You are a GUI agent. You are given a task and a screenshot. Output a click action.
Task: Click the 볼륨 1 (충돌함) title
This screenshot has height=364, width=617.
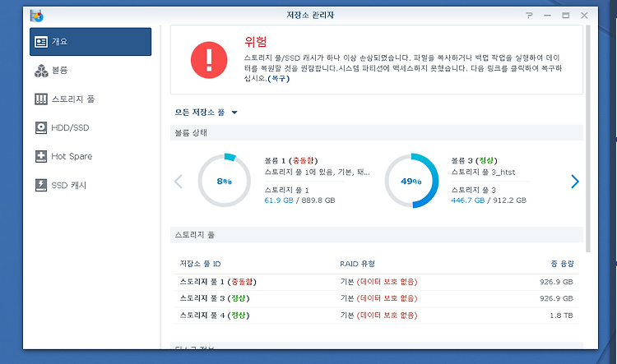pos(291,160)
